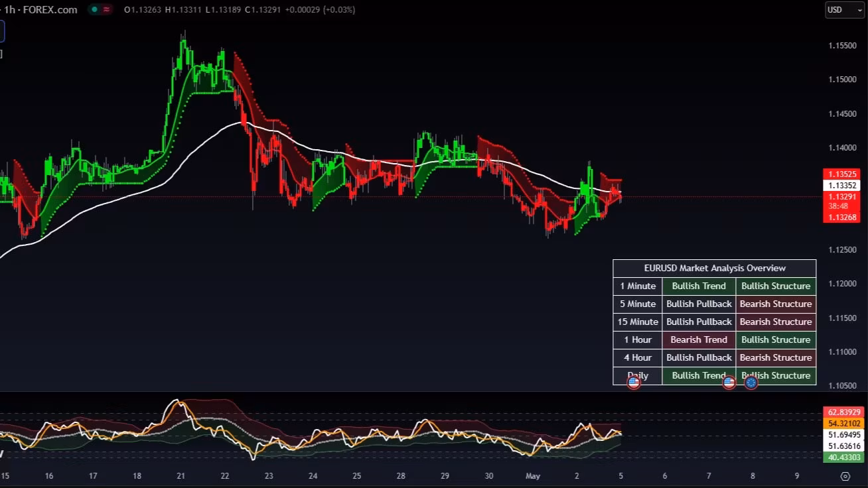Click US flag event marker beside EU flag
The width and height of the screenshot is (868, 488).
pos(729,383)
